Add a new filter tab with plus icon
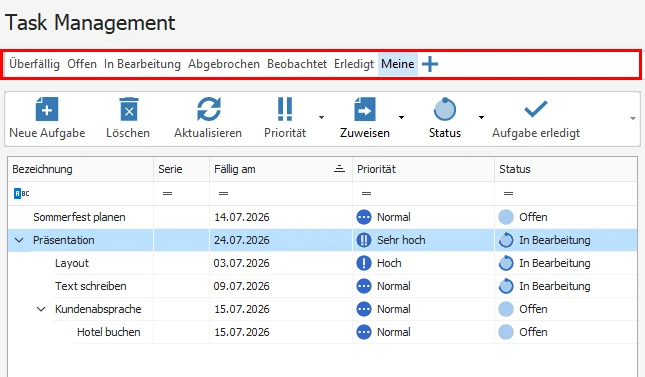Screen dimensions: 645x377 click(430, 64)
